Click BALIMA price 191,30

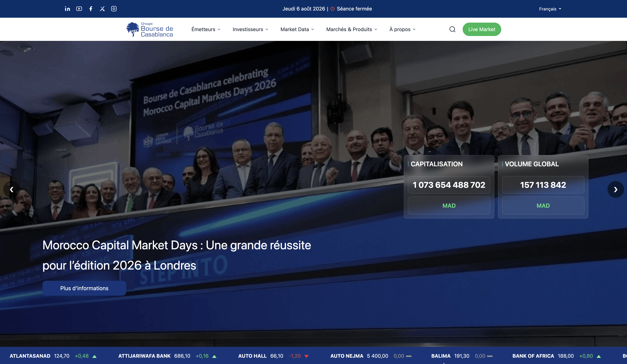tap(462, 356)
